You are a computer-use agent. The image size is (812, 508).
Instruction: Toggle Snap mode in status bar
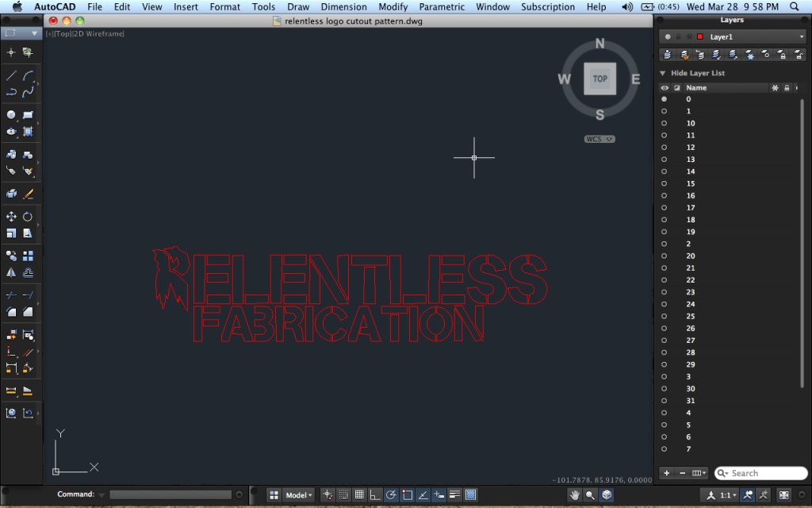tap(343, 495)
